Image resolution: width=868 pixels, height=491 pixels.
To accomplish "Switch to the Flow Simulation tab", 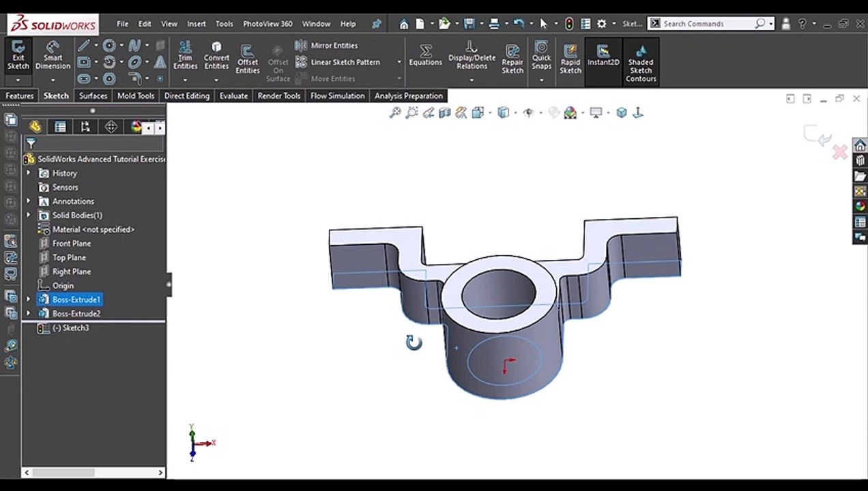I will [x=338, y=96].
